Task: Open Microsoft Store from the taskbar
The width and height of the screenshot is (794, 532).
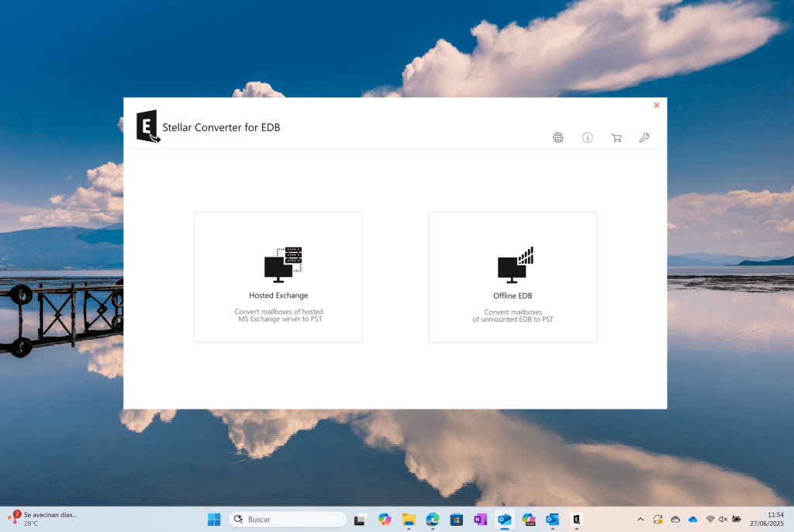Action: point(456,520)
